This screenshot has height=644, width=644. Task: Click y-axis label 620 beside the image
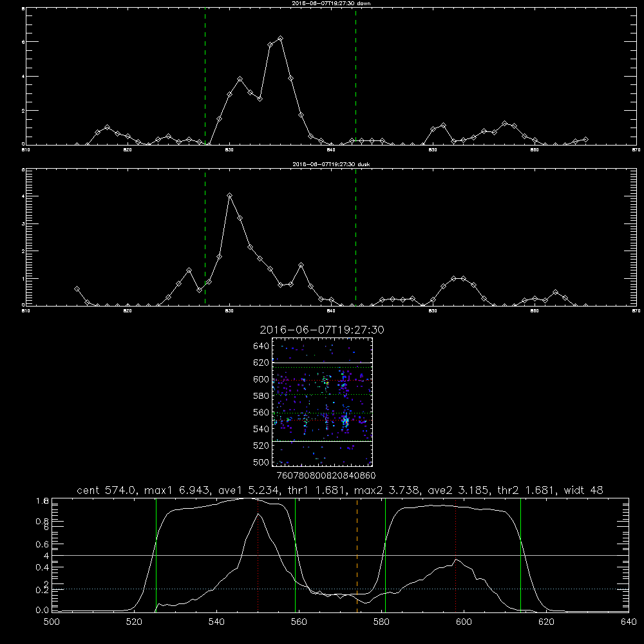tap(261, 363)
